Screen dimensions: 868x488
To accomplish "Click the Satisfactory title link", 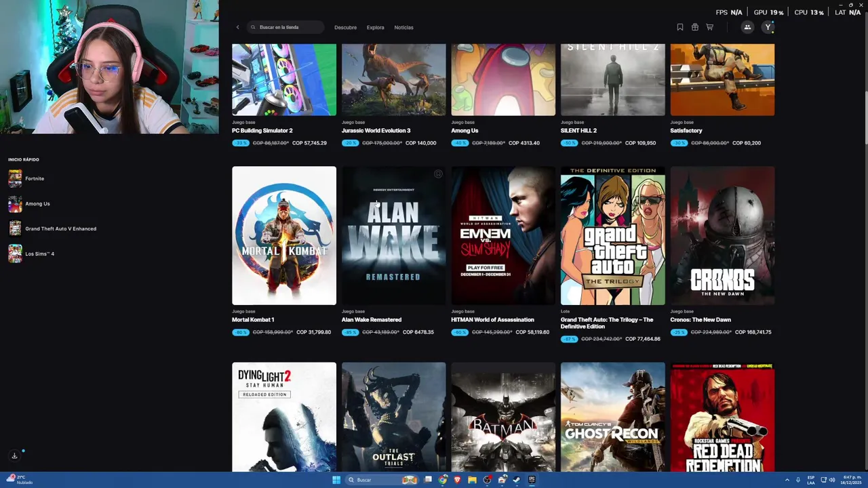I will click(686, 130).
